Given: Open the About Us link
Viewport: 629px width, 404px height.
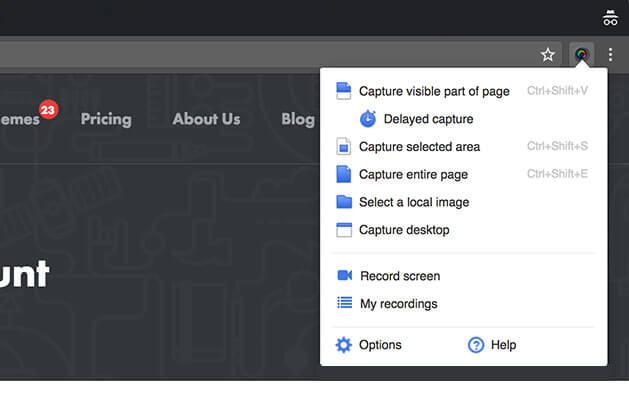Looking at the screenshot, I should 207,119.
